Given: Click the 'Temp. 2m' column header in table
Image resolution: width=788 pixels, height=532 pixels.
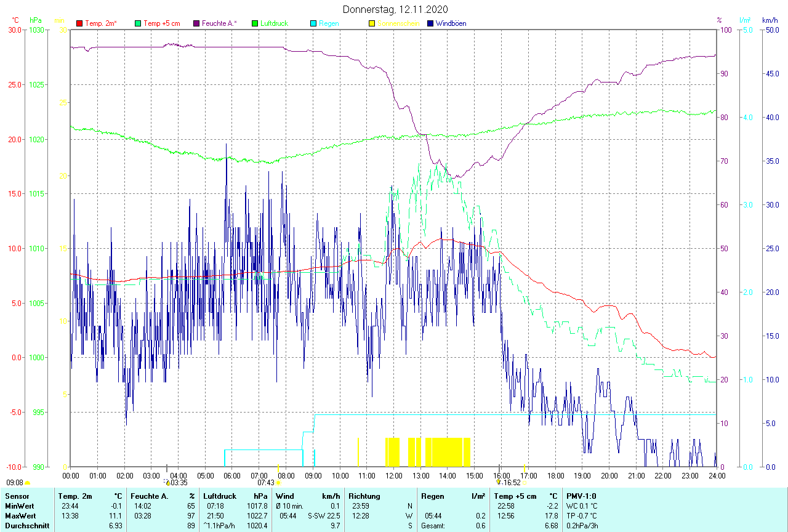Looking at the screenshot, I should pos(75,496).
